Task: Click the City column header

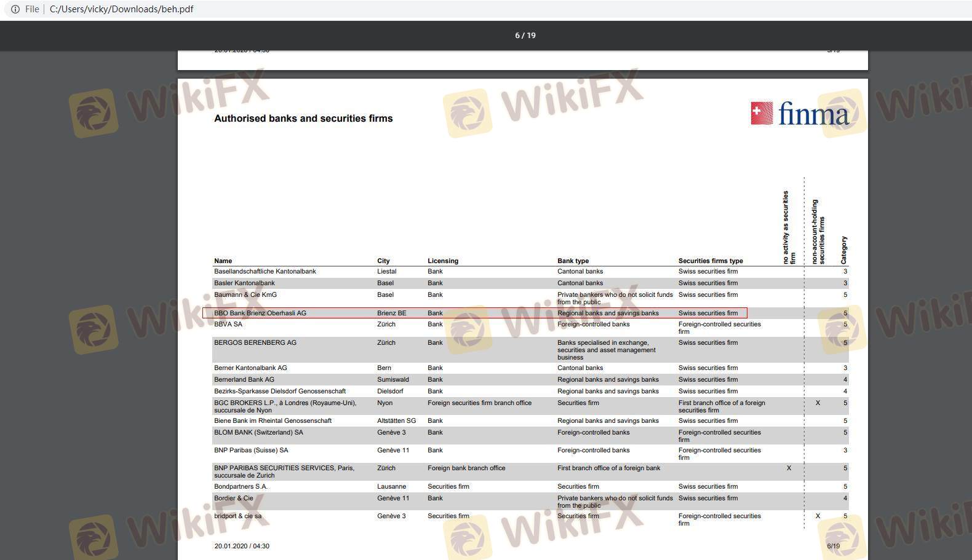Action: point(383,261)
